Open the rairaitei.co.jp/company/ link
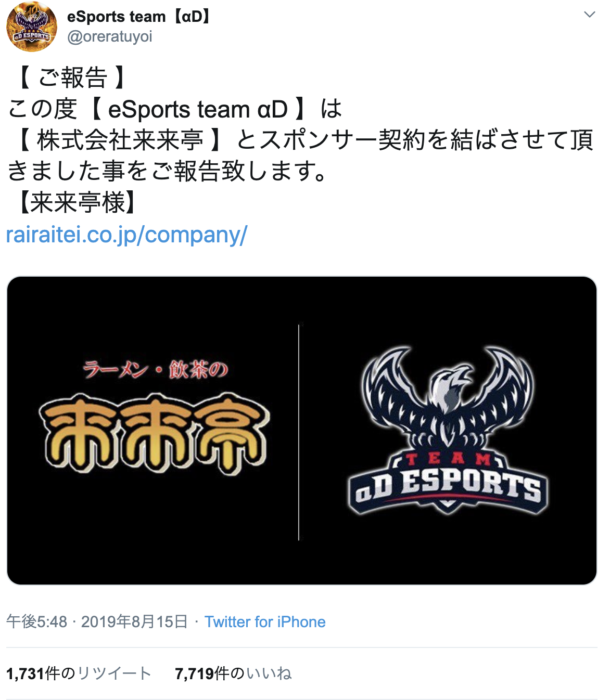610x700 pixels. 126,235
